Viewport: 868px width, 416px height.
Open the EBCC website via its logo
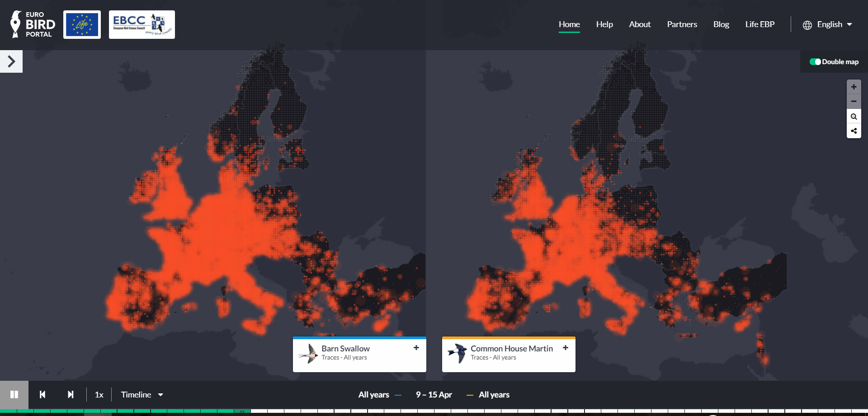pos(142,24)
